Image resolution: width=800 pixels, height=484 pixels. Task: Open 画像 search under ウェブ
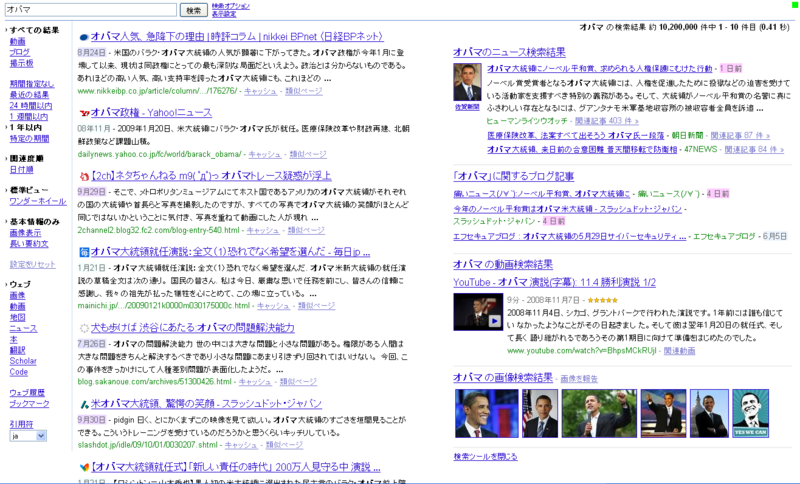17,296
